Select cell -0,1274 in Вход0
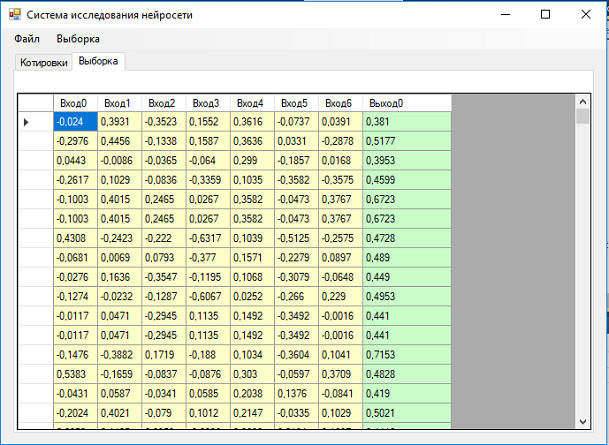Screen dimensions: 609x445 75,297
